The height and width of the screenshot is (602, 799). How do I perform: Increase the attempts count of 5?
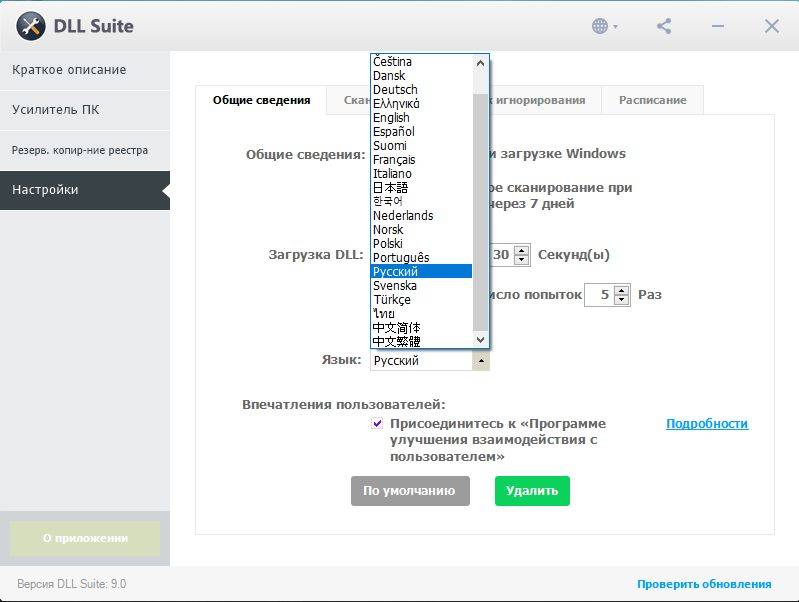pos(621,290)
